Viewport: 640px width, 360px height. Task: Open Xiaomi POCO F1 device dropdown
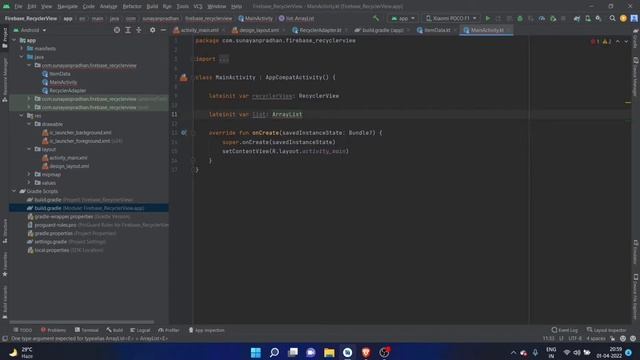tap(451, 18)
